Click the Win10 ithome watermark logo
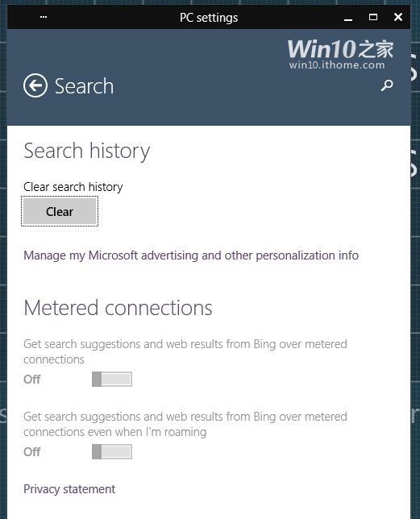Viewport: 420px width, 519px height. point(340,55)
